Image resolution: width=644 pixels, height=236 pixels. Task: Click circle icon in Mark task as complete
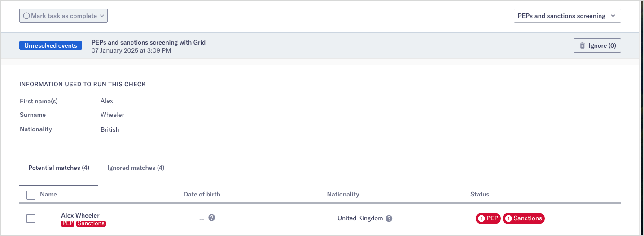click(x=26, y=16)
